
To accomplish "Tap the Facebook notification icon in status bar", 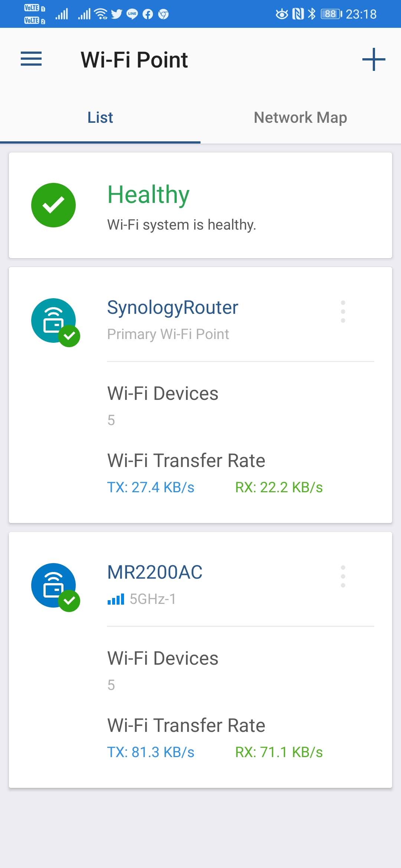I will coord(148,14).
